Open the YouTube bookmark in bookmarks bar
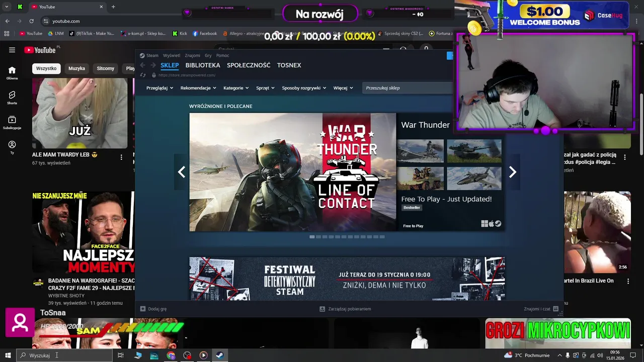The height and width of the screenshot is (362, 644). coord(31,34)
